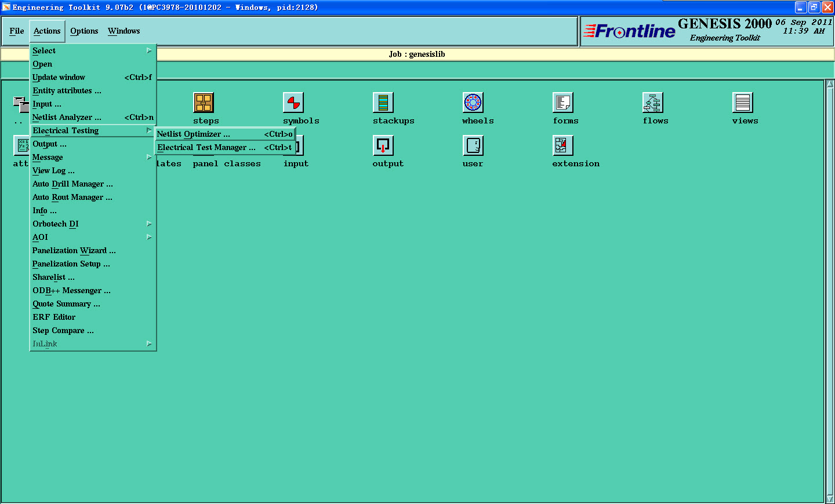Open the user icon
Screen dimensions: 835x504
click(x=473, y=145)
